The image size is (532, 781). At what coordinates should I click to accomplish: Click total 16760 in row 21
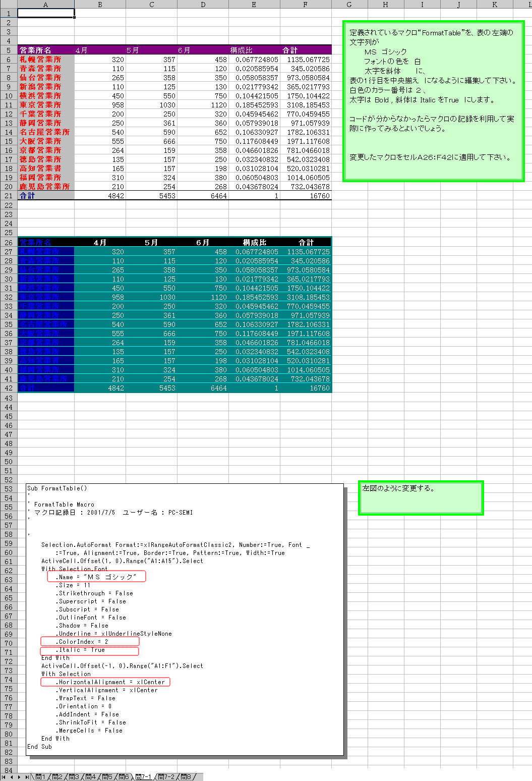coord(305,195)
